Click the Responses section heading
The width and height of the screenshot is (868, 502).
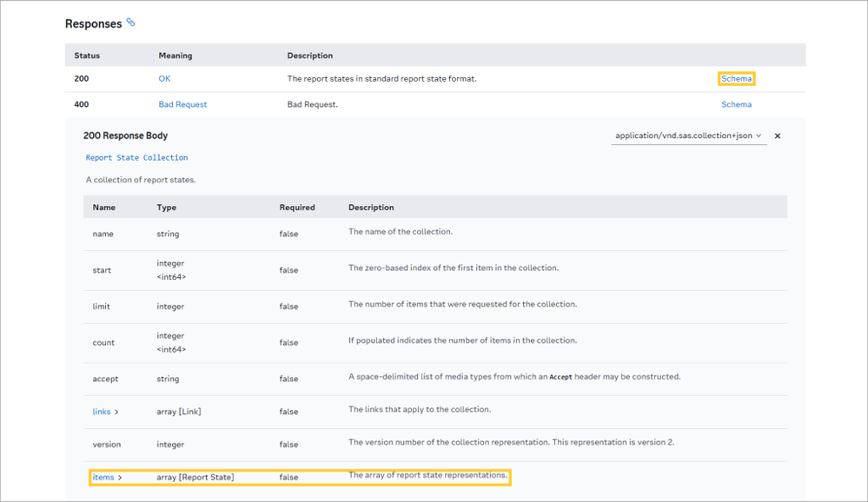coord(93,24)
